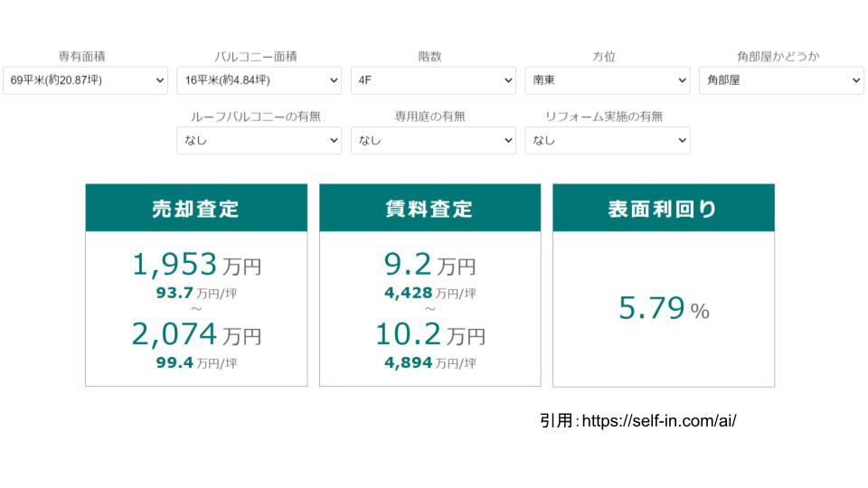Click the 賃料査定 panel header
Image resolution: width=868 pixels, height=488 pixels.
tap(429, 208)
